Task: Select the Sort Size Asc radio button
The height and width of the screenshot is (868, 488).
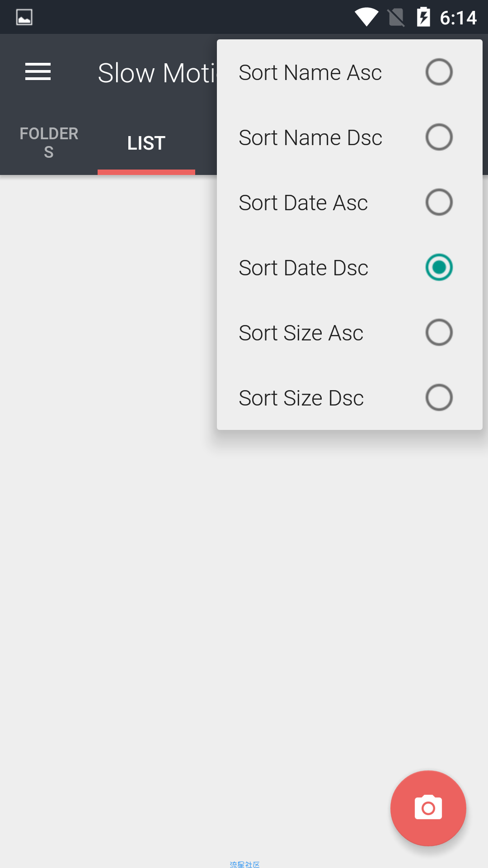Action: pyautogui.click(x=439, y=332)
